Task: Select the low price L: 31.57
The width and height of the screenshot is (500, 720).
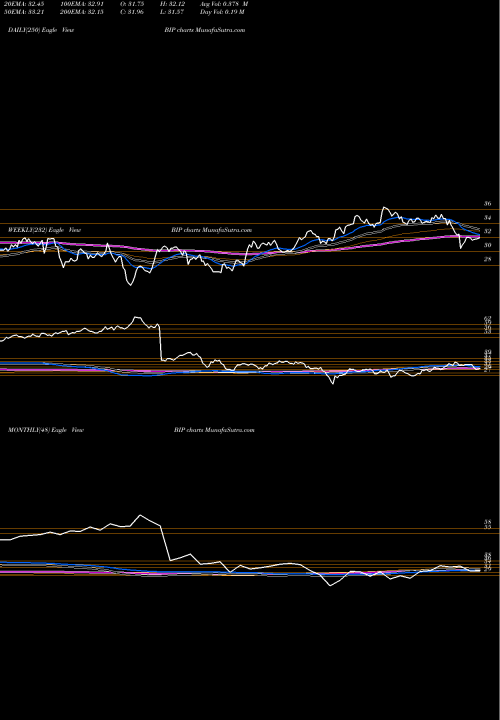Action: pos(172,12)
